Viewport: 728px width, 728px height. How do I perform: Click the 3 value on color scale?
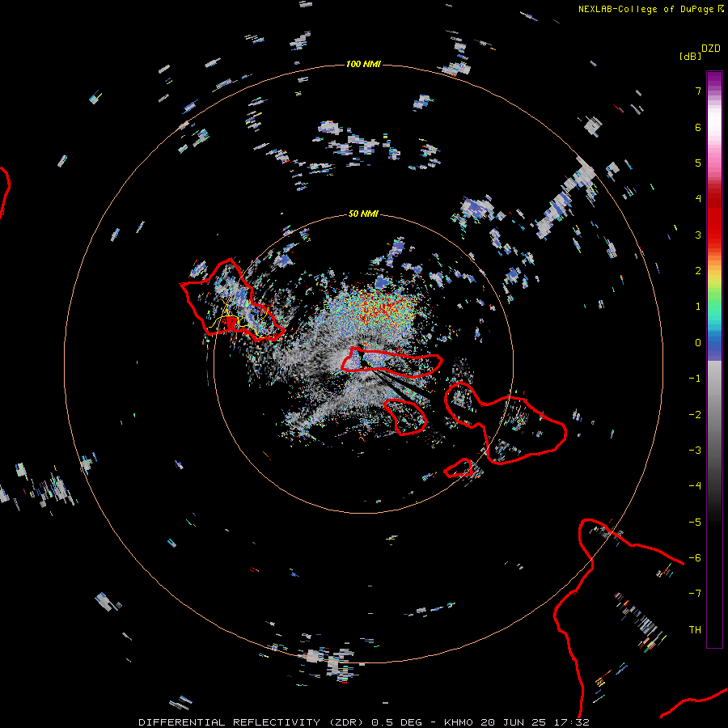tap(698, 235)
